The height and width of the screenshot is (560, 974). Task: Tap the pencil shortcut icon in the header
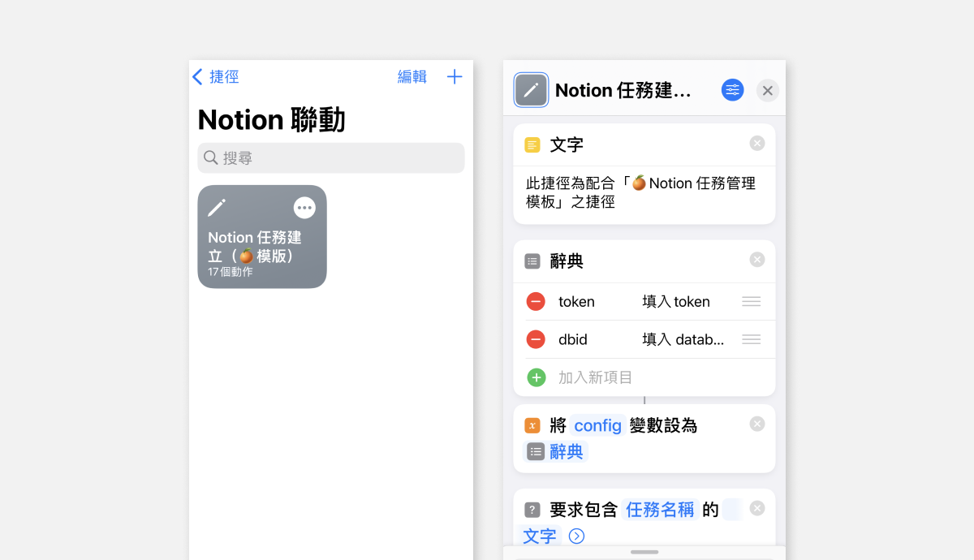532,90
